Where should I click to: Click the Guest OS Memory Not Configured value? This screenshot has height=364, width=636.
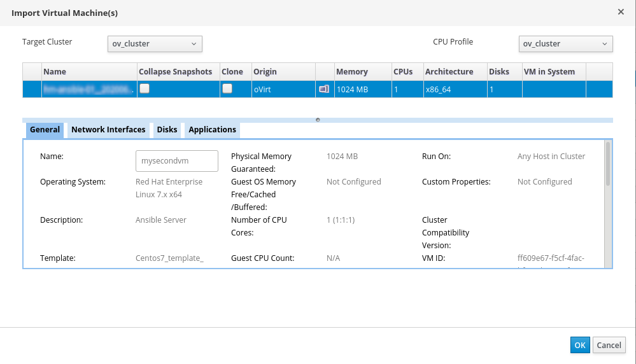click(354, 182)
